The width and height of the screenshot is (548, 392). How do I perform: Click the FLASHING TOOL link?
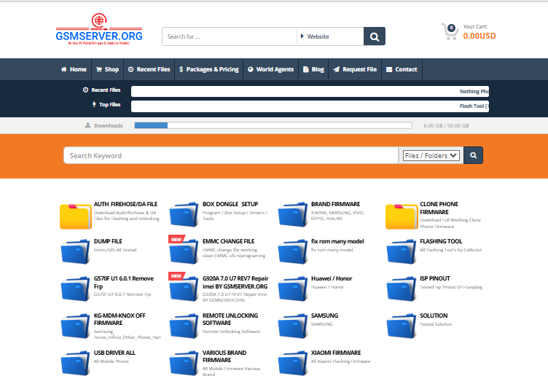point(441,241)
